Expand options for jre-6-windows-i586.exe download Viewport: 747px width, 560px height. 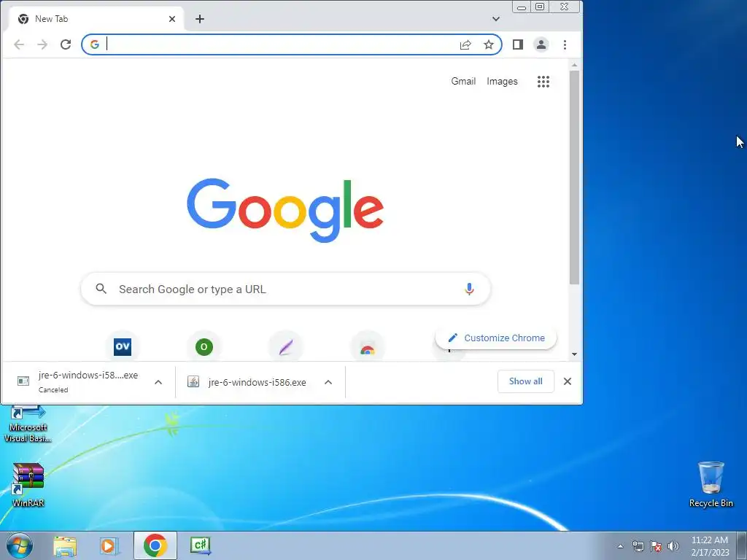click(x=328, y=382)
